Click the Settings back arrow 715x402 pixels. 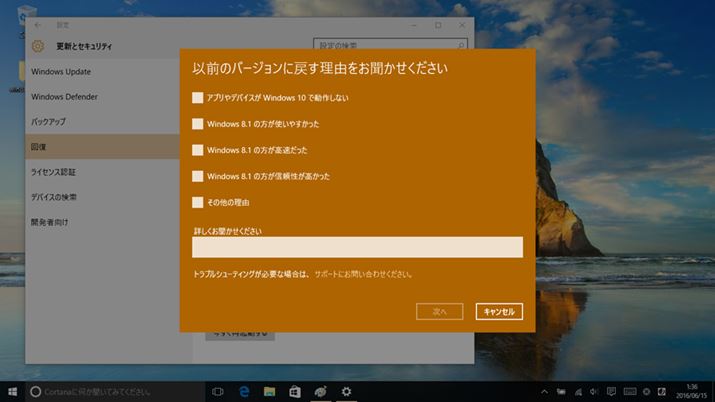point(38,25)
